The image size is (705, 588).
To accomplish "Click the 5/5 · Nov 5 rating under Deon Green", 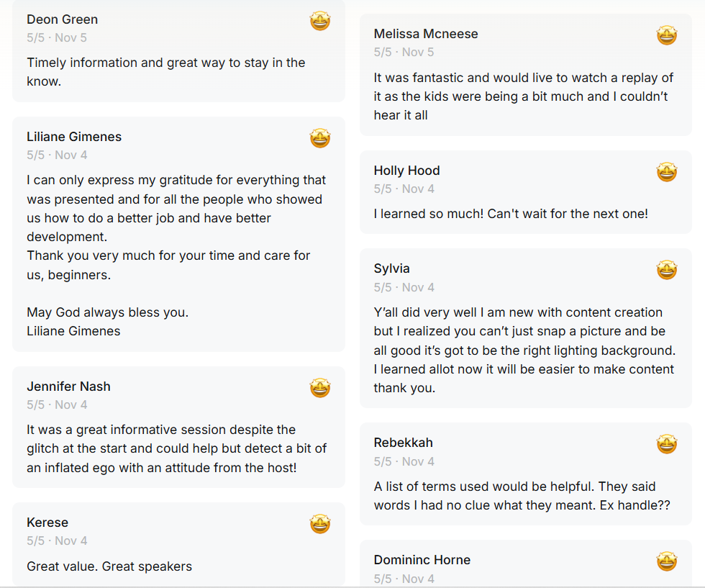I will [x=57, y=37].
